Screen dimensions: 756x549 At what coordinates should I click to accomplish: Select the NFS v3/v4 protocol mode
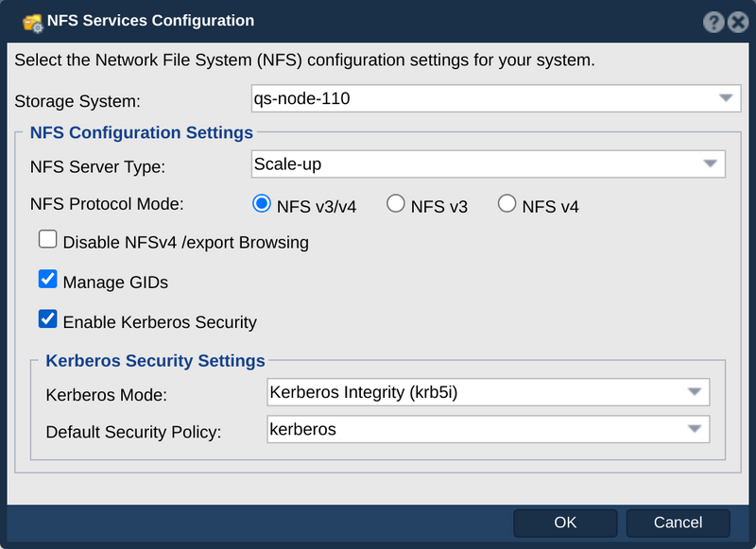tap(262, 203)
